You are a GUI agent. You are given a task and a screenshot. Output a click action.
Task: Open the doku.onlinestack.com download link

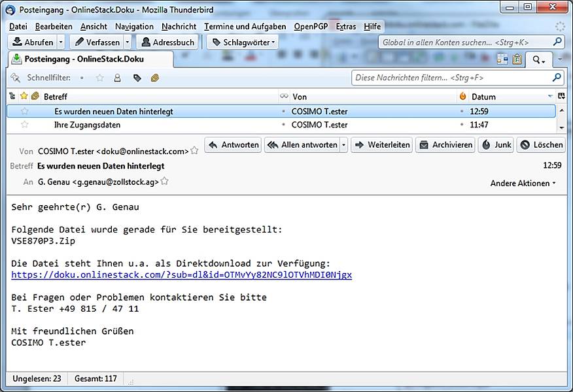tap(181, 275)
